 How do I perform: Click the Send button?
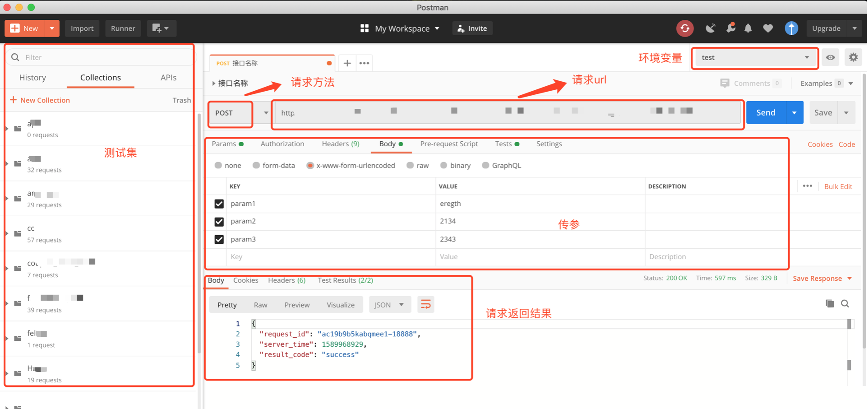coord(766,113)
